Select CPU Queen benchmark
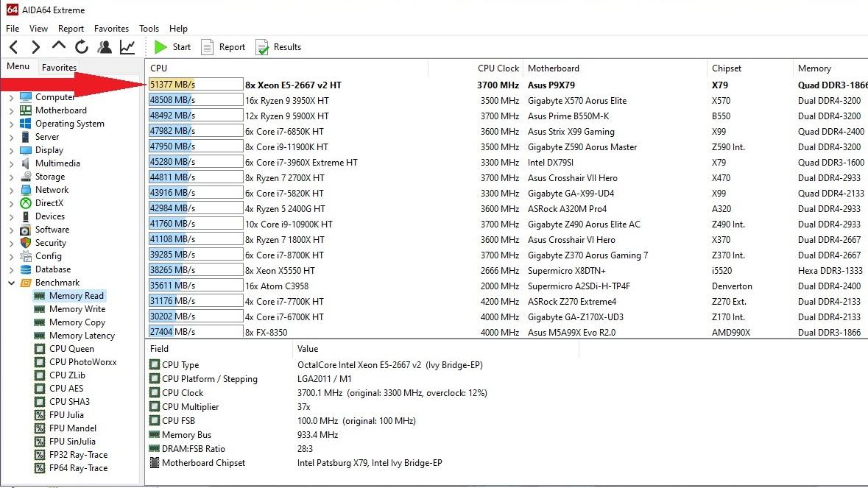The image size is (868, 488). point(71,349)
